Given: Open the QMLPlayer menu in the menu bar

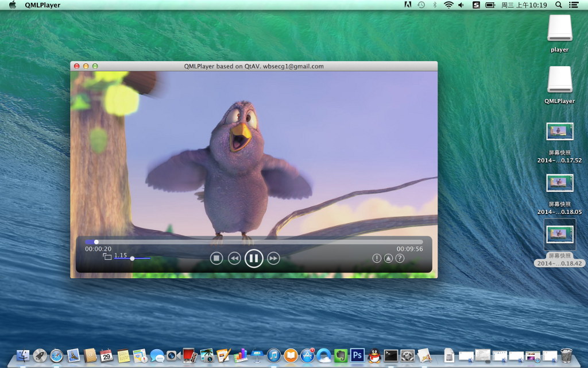Looking at the screenshot, I should [42, 5].
